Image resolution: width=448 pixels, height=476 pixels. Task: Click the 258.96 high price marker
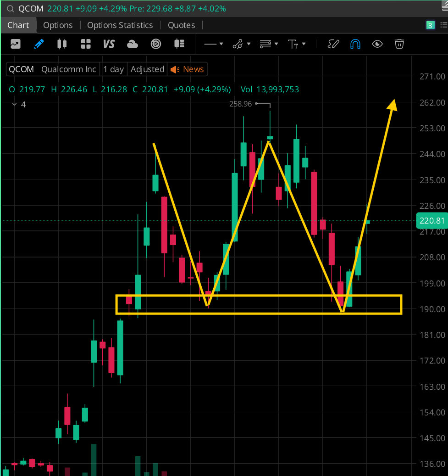coord(241,104)
